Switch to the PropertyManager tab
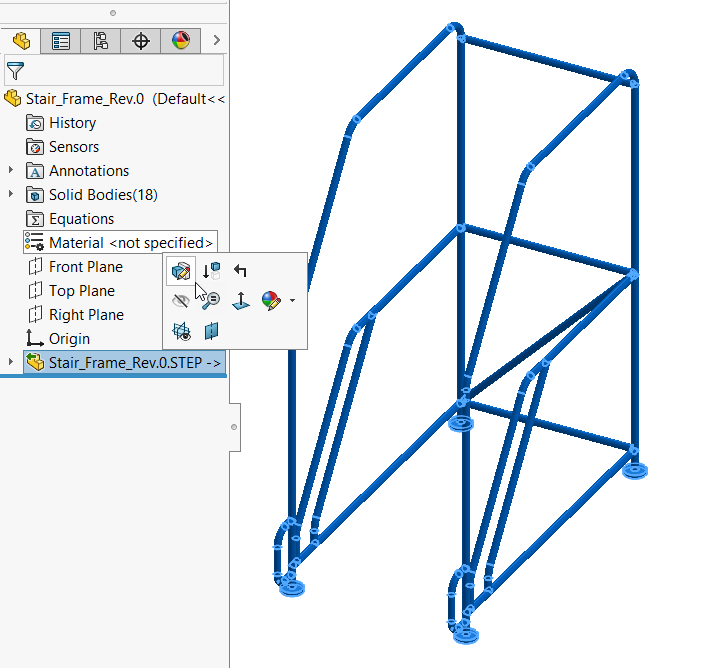The height and width of the screenshot is (668, 705). 61,41
